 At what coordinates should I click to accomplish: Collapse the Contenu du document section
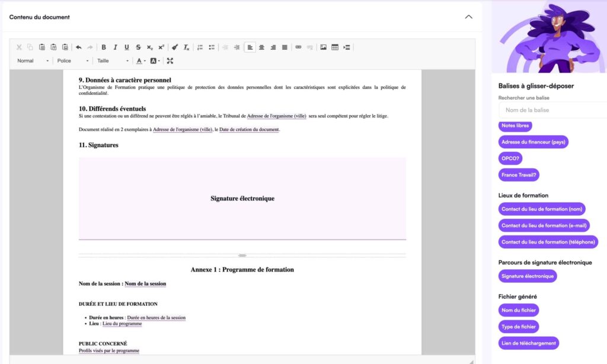tap(468, 17)
